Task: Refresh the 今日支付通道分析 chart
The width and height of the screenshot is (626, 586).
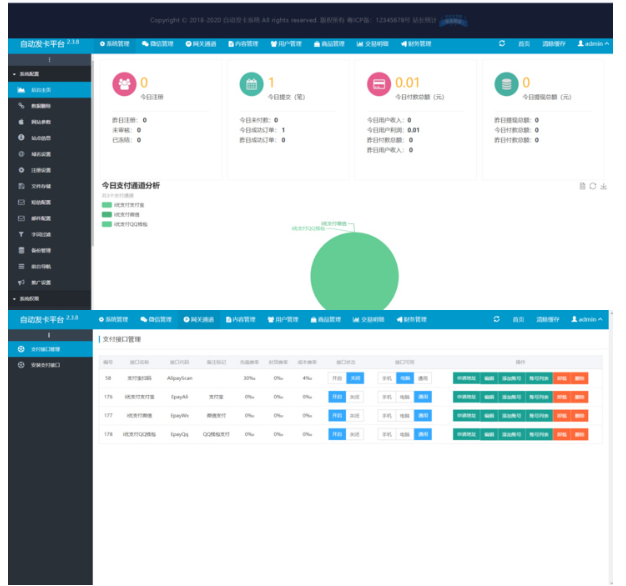Action: [x=593, y=186]
